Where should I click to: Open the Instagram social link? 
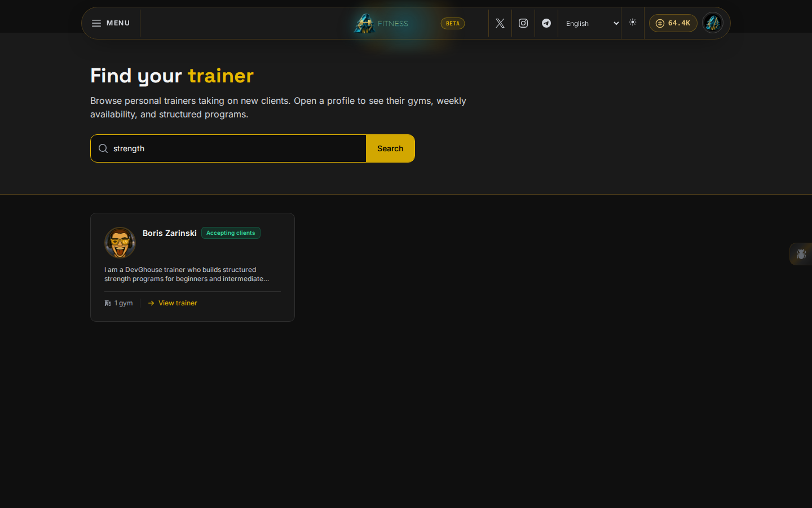[523, 23]
